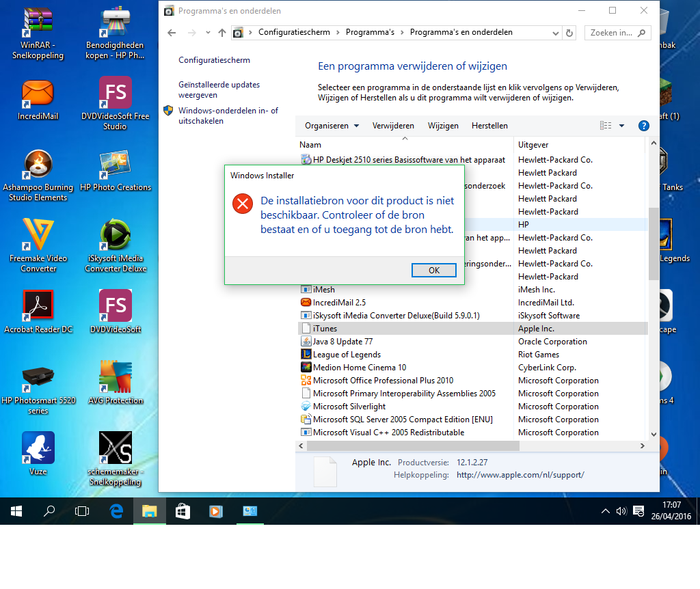Click OK in Windows Installer dialog
Viewport: 700px width, 589px height.
[434, 271]
